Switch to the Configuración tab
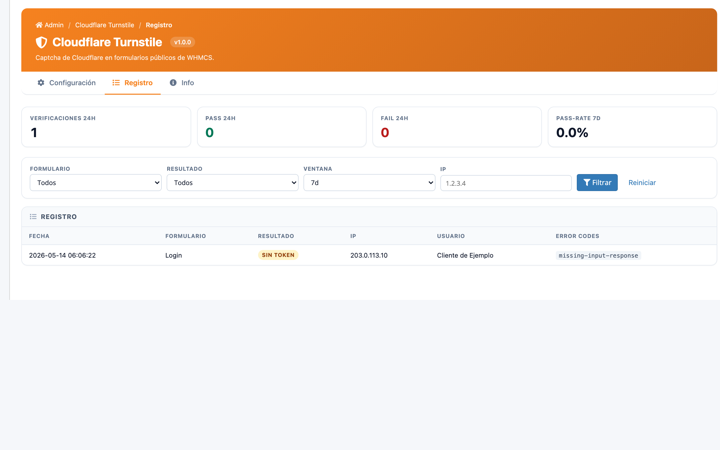The width and height of the screenshot is (720, 450). coord(67,83)
